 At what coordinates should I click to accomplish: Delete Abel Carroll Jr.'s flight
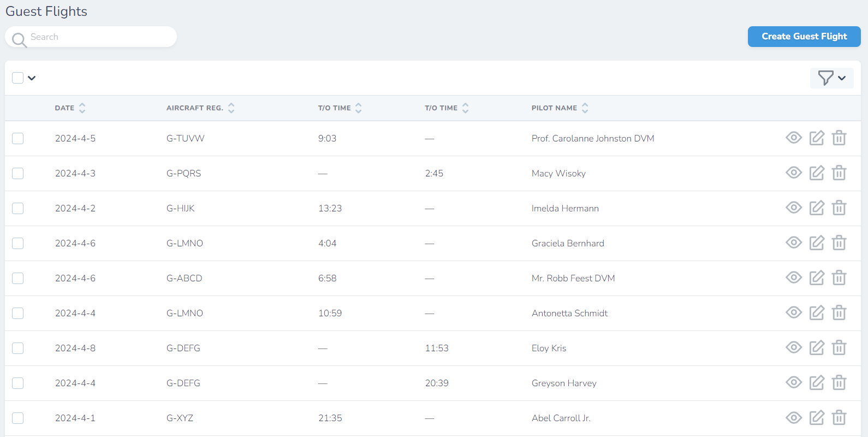coord(839,418)
